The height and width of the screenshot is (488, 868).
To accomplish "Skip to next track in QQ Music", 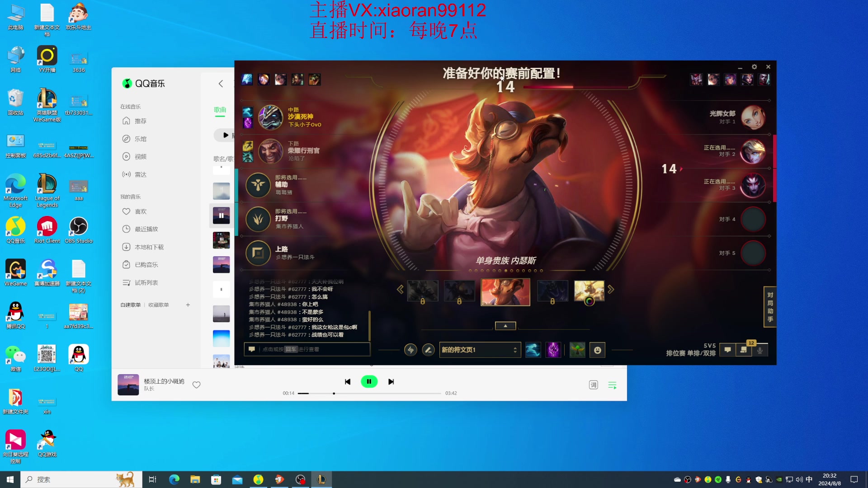I will tap(391, 382).
